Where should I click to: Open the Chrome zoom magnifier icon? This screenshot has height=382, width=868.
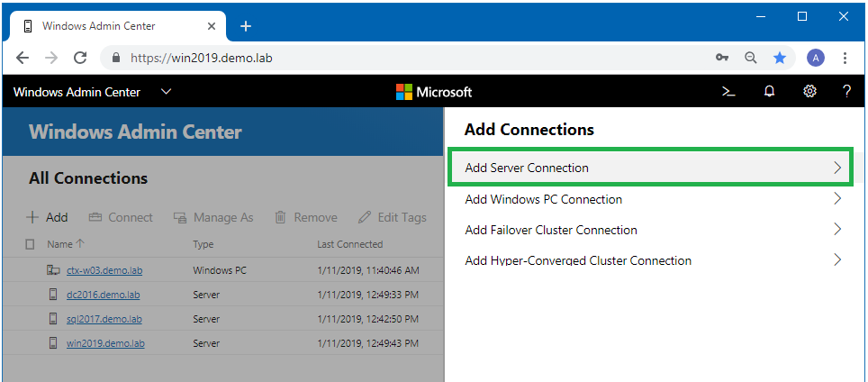(750, 58)
